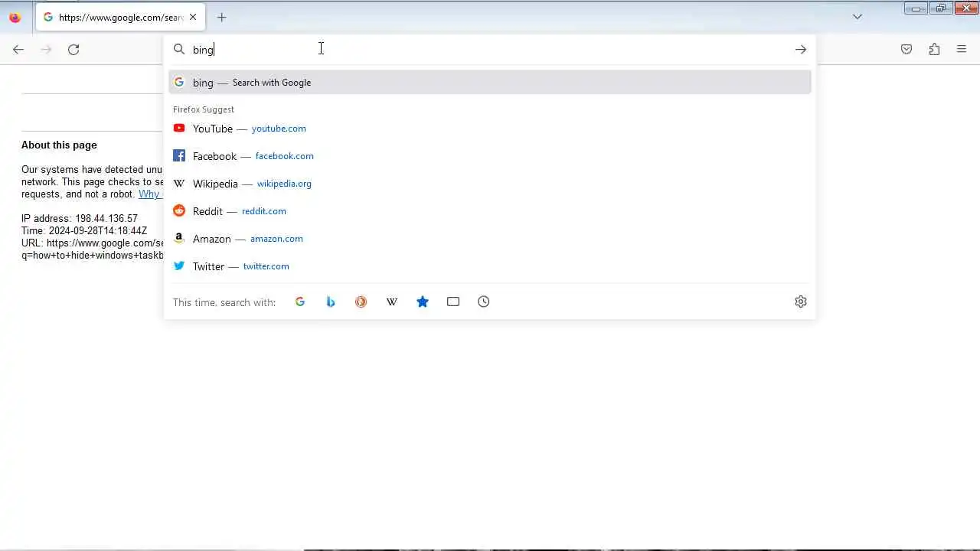Minimize the Firefox window
This screenshot has height=551, width=980.
point(916,8)
